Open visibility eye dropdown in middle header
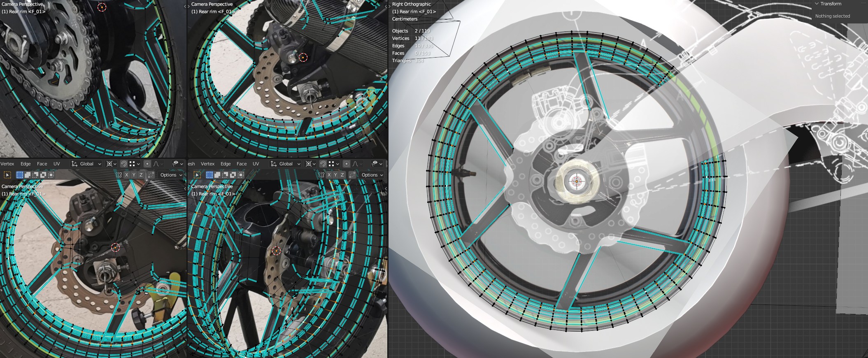The height and width of the screenshot is (358, 868). pos(377,164)
